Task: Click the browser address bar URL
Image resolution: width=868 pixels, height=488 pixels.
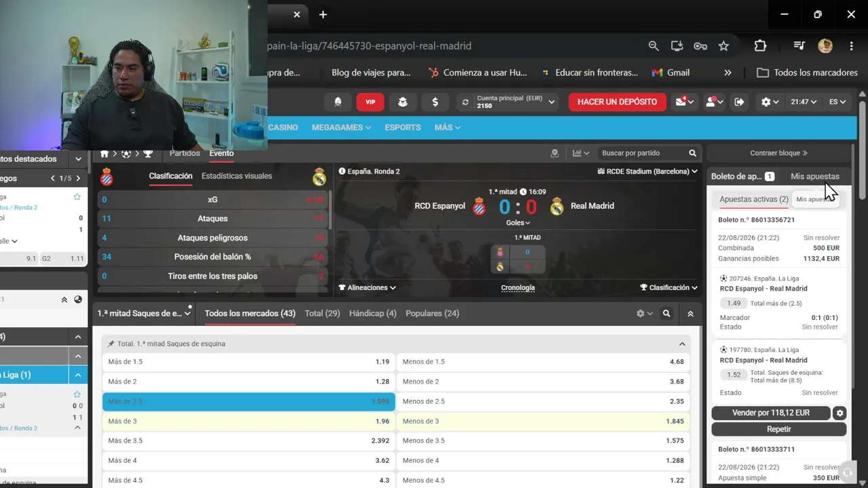Action: 370,46
